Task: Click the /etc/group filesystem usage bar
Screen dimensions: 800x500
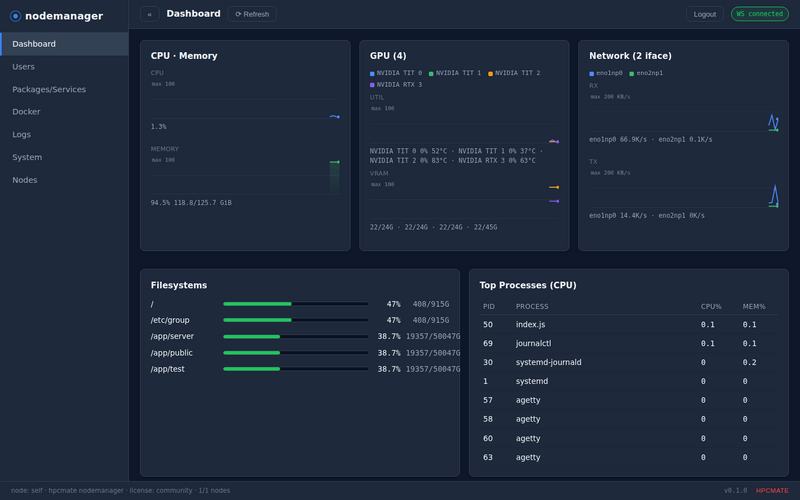Action: [x=296, y=320]
